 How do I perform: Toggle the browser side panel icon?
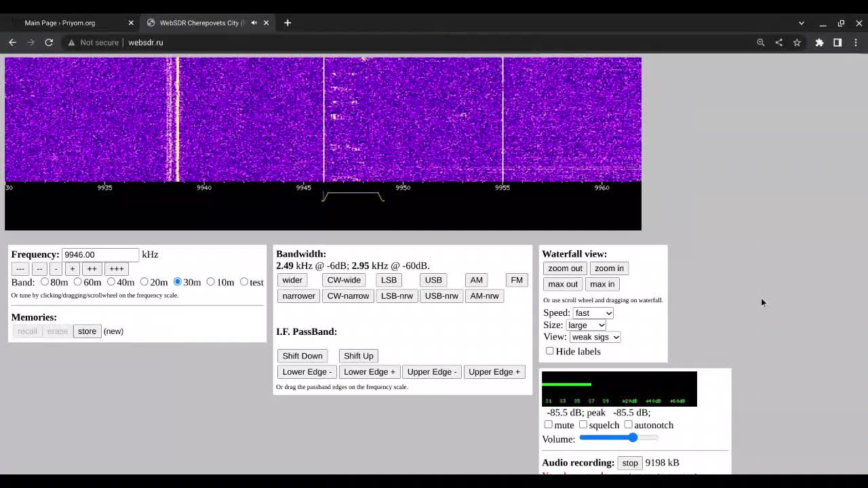click(837, 43)
